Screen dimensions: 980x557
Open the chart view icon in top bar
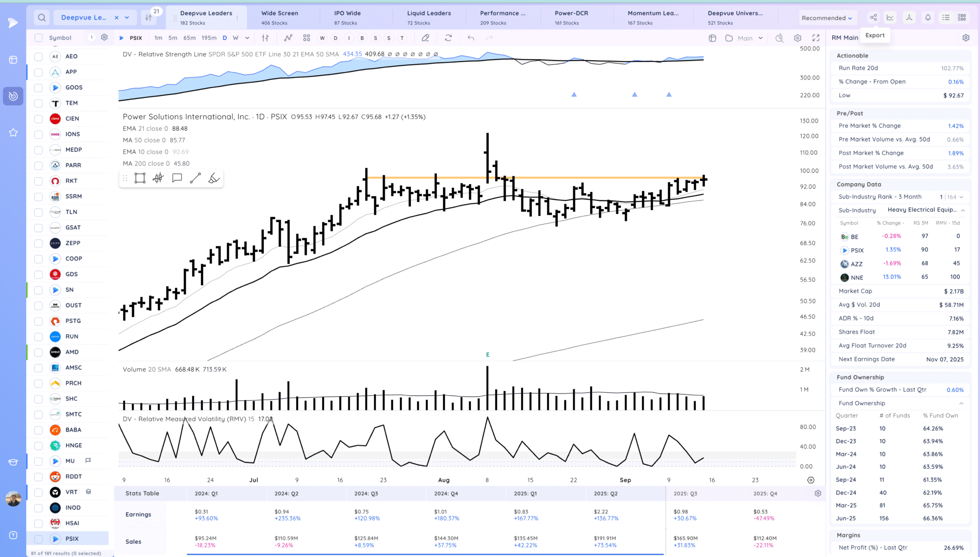point(890,18)
